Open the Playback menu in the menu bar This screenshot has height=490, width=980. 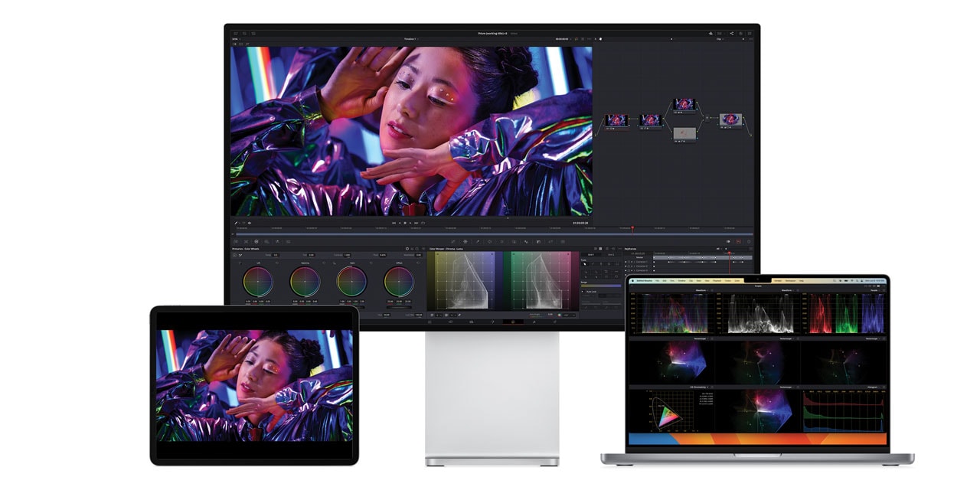click(716, 281)
